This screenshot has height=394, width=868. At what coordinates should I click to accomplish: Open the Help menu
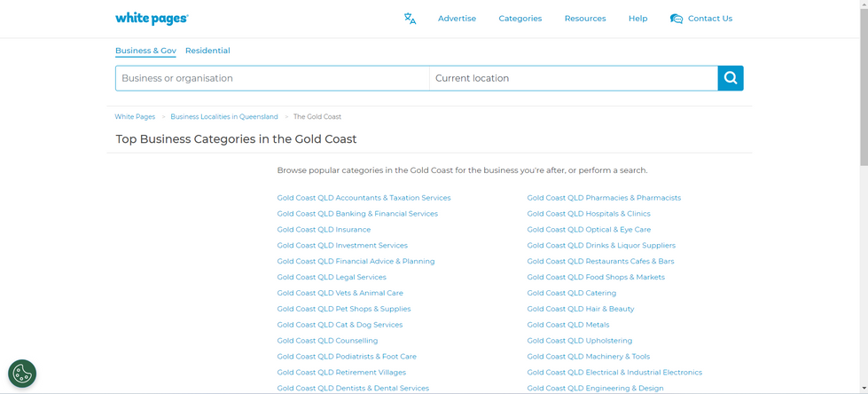[x=637, y=19]
